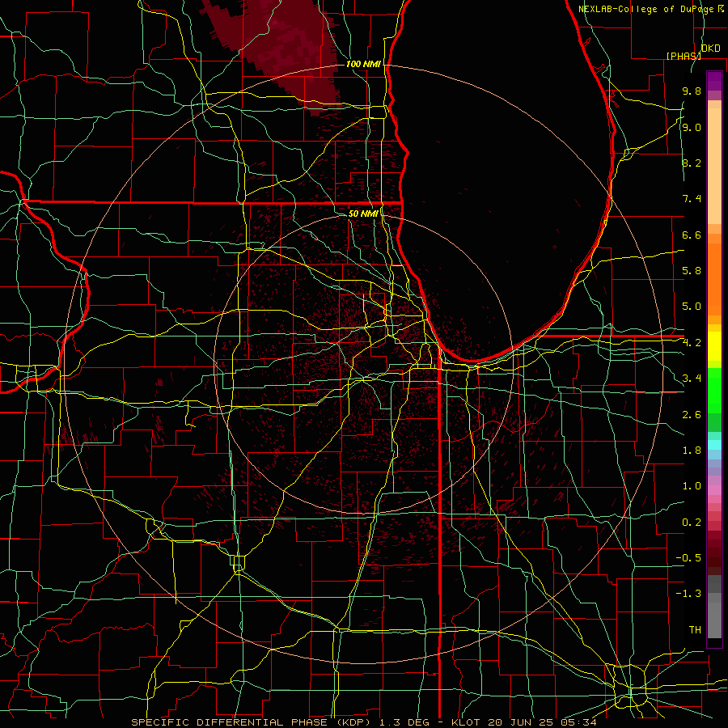728x728 pixels.
Task: Click the 05:34 timestamp in the caption
Action: pos(579,722)
